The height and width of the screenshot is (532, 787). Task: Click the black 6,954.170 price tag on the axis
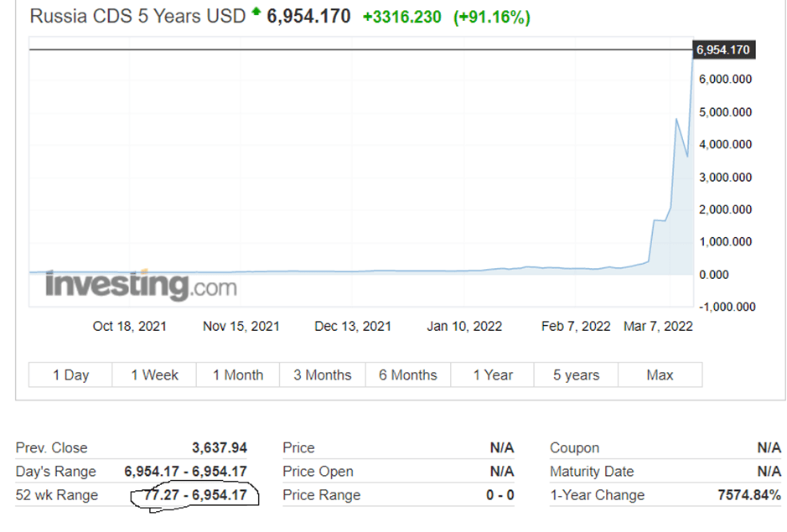722,50
